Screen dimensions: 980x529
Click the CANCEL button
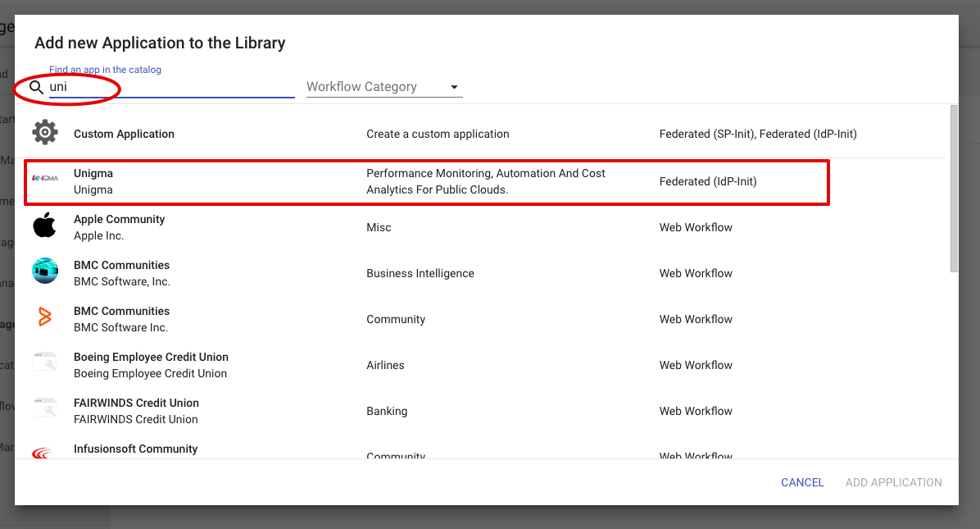pyautogui.click(x=802, y=482)
